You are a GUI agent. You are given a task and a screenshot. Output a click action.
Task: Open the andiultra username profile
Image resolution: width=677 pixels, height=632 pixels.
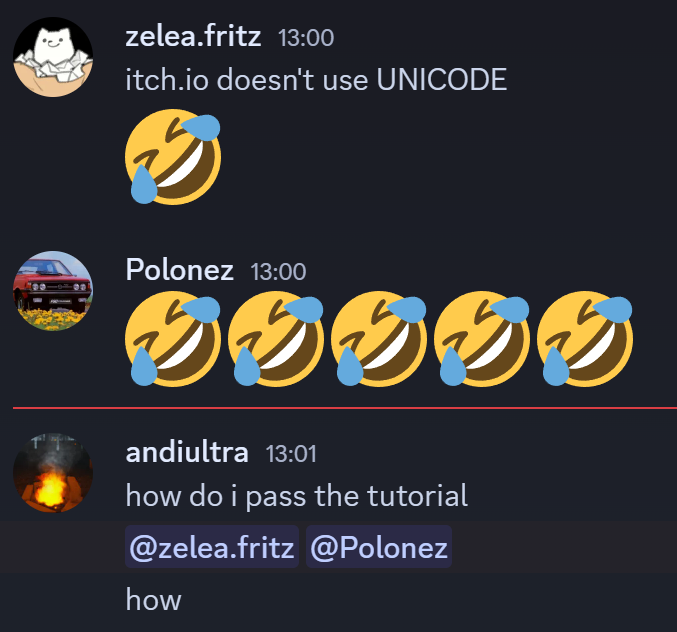pyautogui.click(x=187, y=453)
